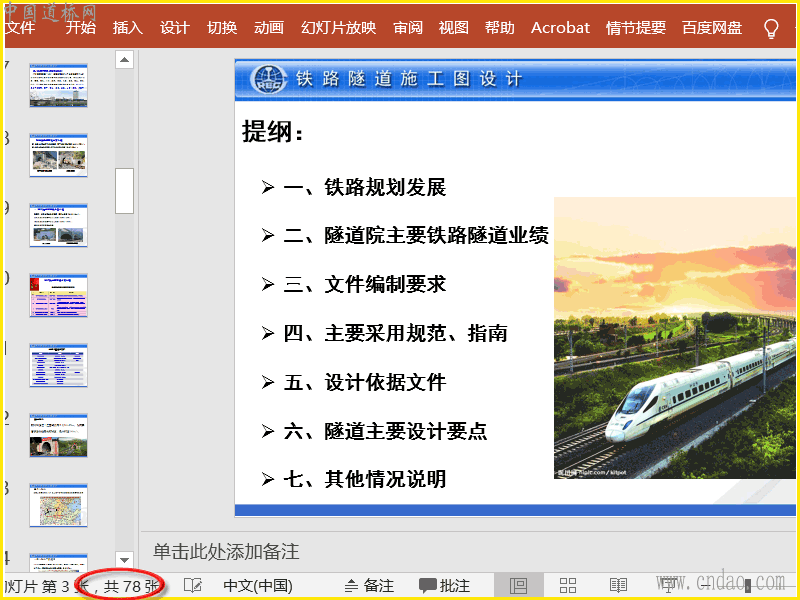
Task: Select the thumbnail showing a map
Action: click(x=58, y=505)
